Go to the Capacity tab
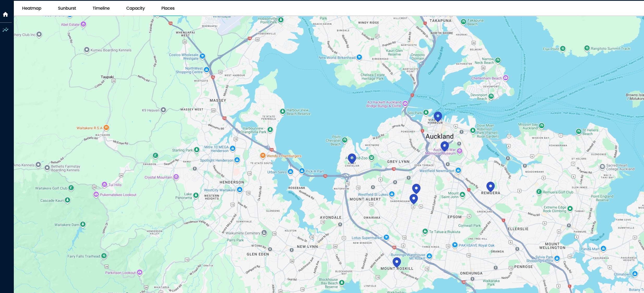 (135, 8)
